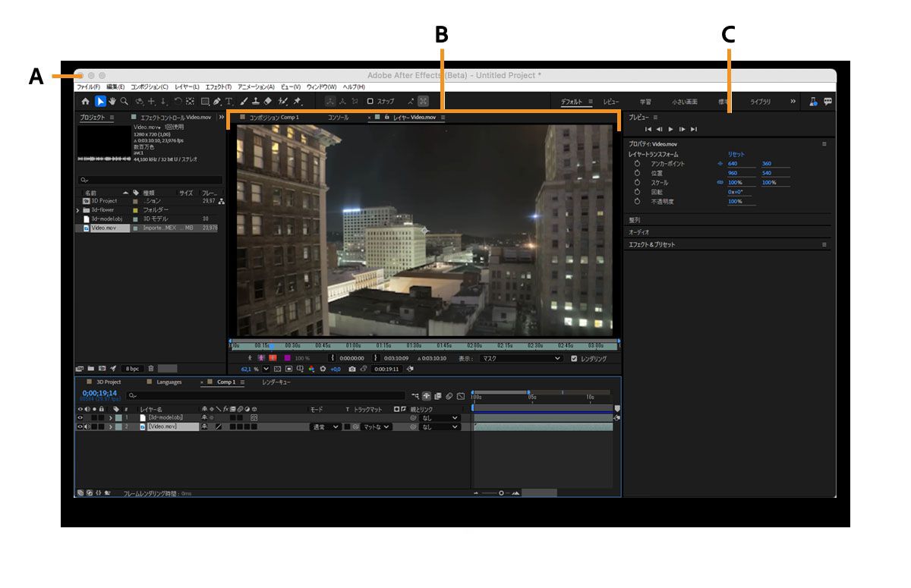Select the Zoom magnifier tool

[x=124, y=101]
